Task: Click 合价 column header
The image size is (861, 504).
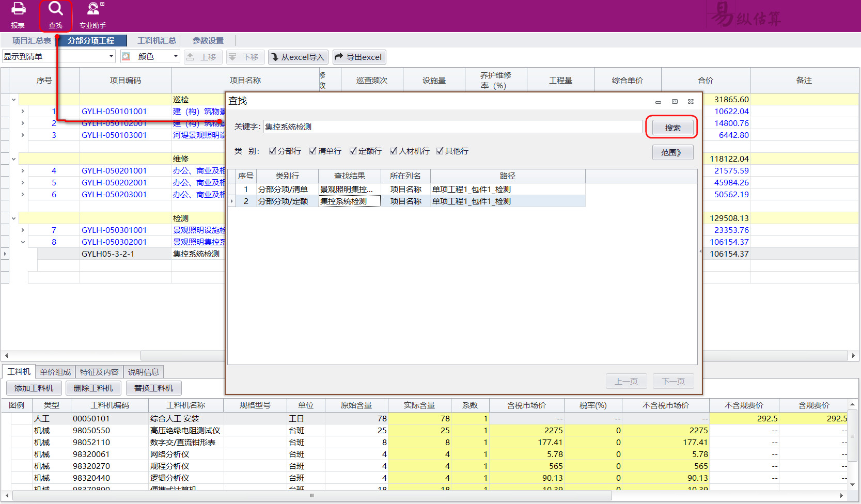Action: [x=706, y=81]
